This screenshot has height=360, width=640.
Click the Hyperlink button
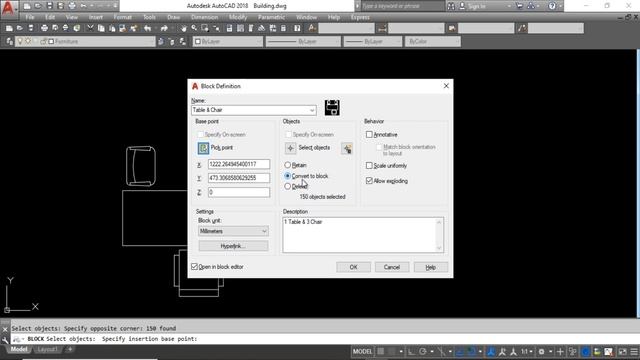[233, 246]
